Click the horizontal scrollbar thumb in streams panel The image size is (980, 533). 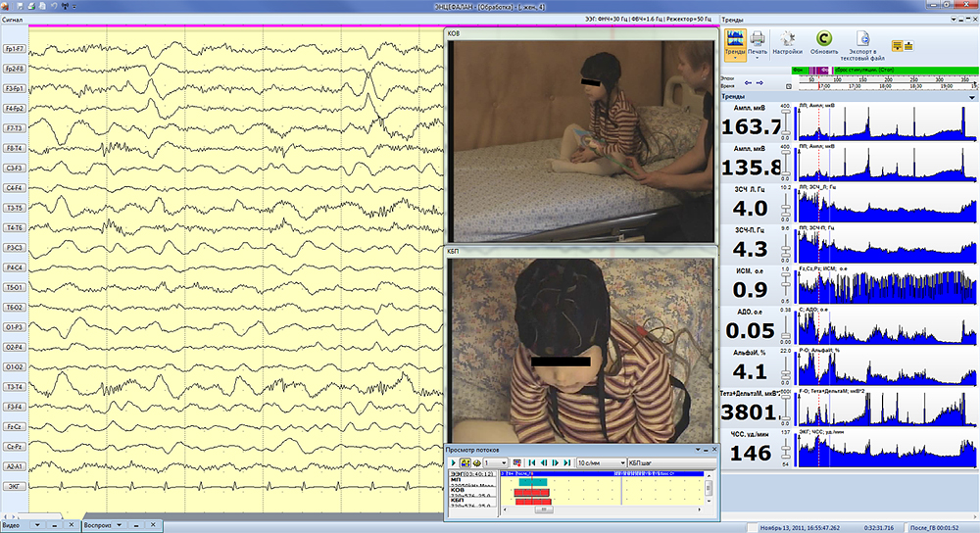click(544, 509)
